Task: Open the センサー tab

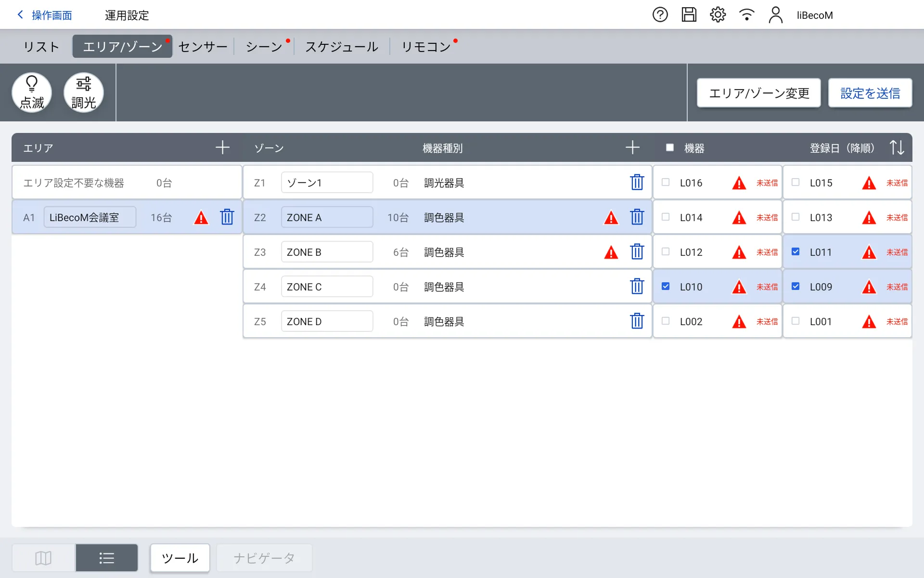Action: [203, 47]
